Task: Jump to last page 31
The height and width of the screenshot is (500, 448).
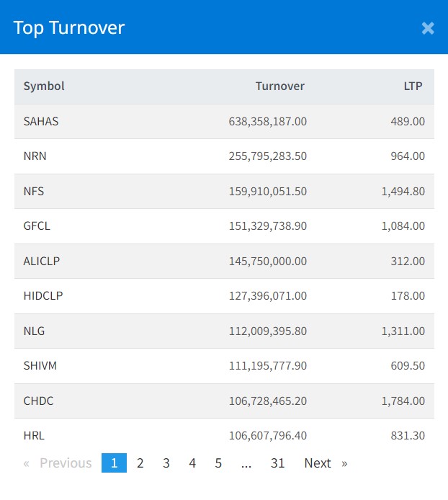Action: coord(278,463)
